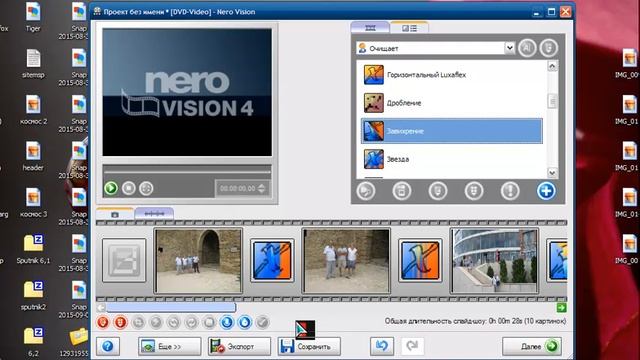Screen dimensions: 640x360
Task: Select transition before the glass building photo
Action: coord(420,260)
